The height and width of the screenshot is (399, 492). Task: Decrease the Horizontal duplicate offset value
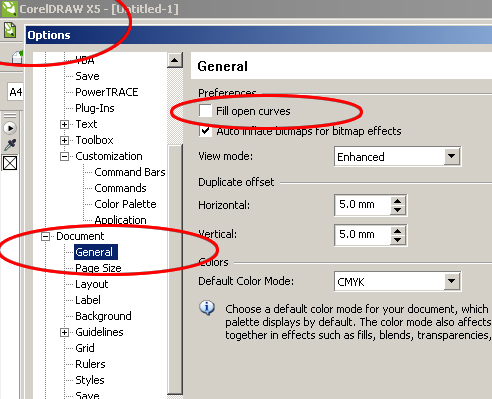(397, 210)
